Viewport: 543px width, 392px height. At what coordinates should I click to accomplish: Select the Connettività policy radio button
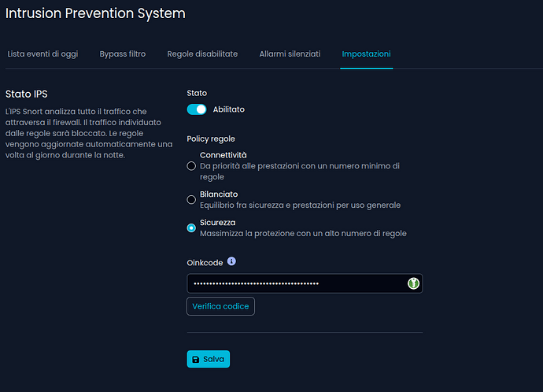191,166
